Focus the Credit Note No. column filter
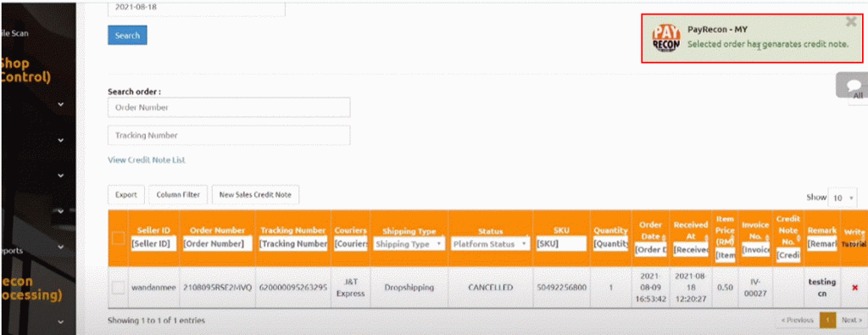This screenshot has height=335, width=868. (787, 255)
